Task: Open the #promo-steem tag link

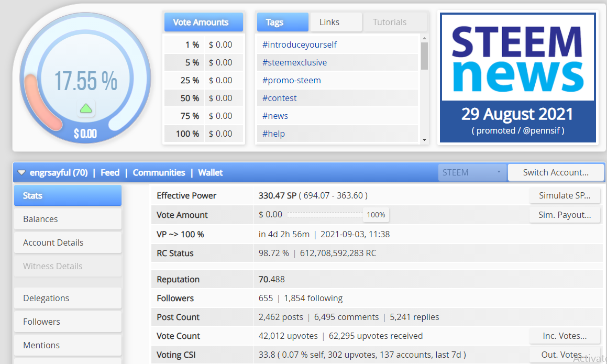Action: tap(292, 80)
